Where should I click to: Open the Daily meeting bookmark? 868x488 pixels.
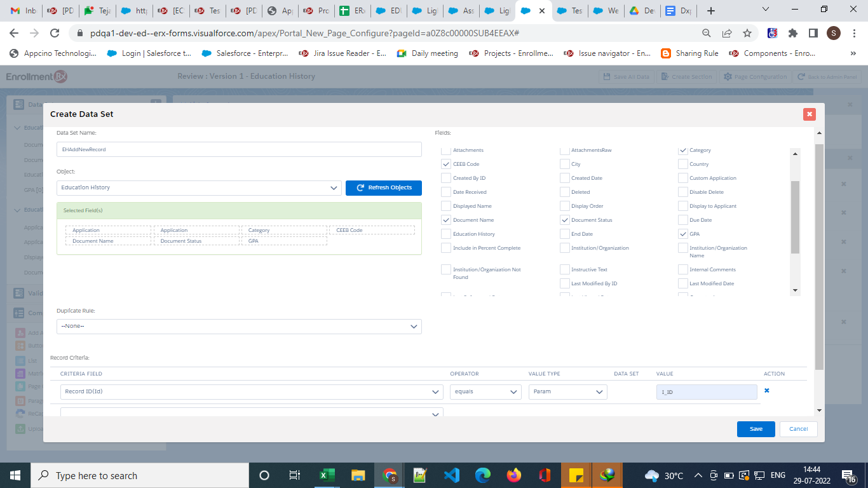point(428,53)
